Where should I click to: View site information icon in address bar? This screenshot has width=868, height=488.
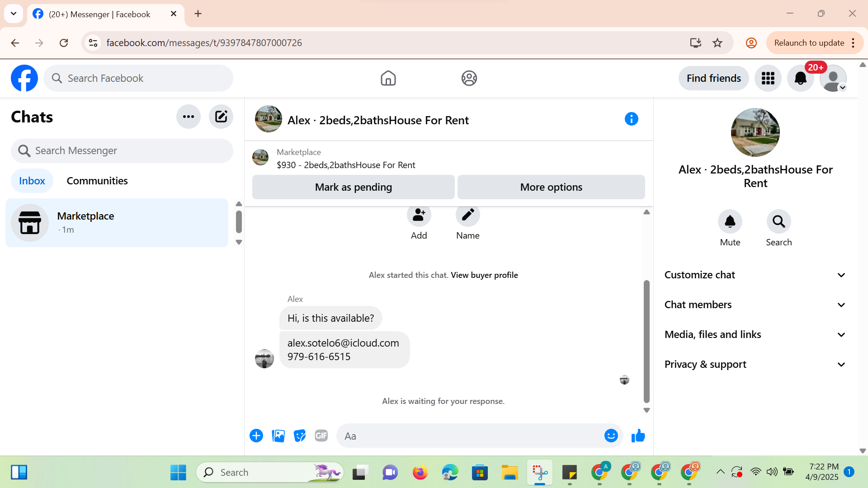(93, 43)
